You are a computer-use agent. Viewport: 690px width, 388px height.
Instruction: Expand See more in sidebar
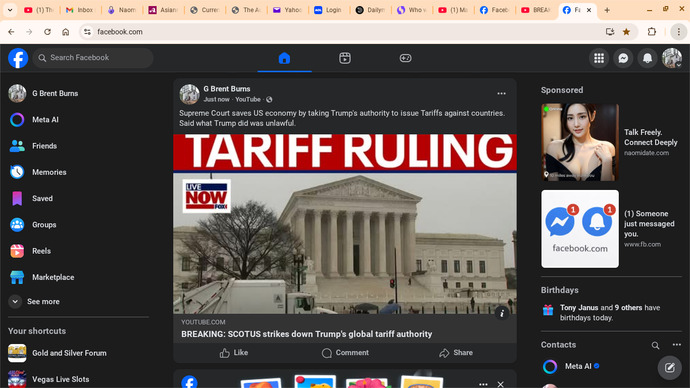[x=78, y=302]
